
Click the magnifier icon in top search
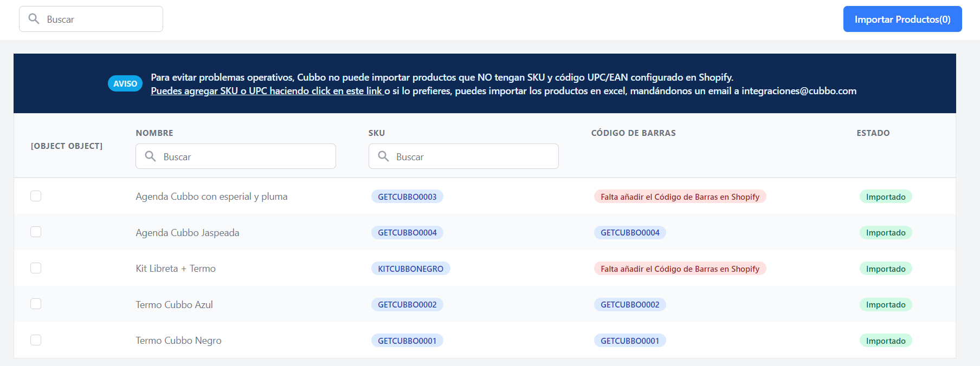(34, 19)
